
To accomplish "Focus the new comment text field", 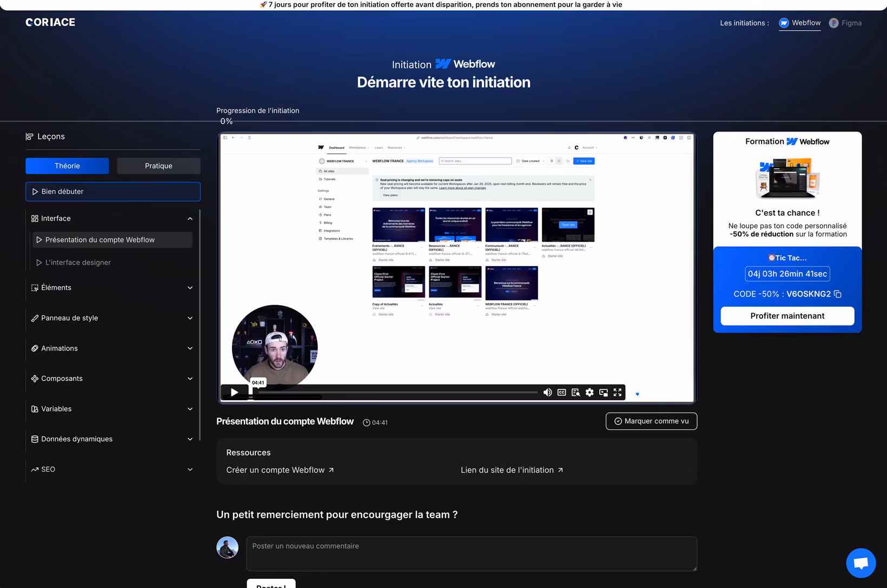I will tap(472, 554).
